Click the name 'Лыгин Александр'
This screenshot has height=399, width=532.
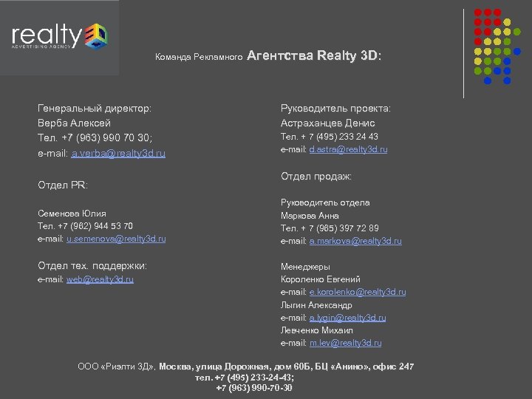pyautogui.click(x=316, y=305)
